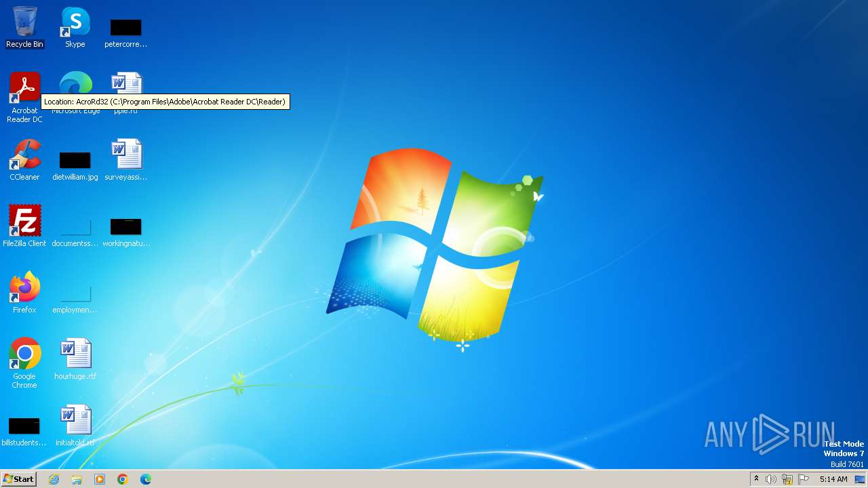Click the Show desktop button
868x488 pixels.
click(861, 479)
